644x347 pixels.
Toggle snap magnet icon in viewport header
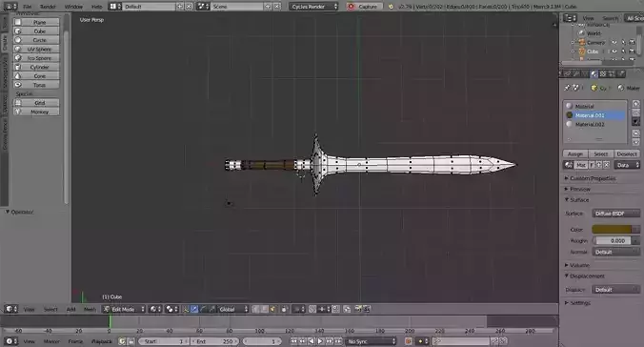point(312,309)
